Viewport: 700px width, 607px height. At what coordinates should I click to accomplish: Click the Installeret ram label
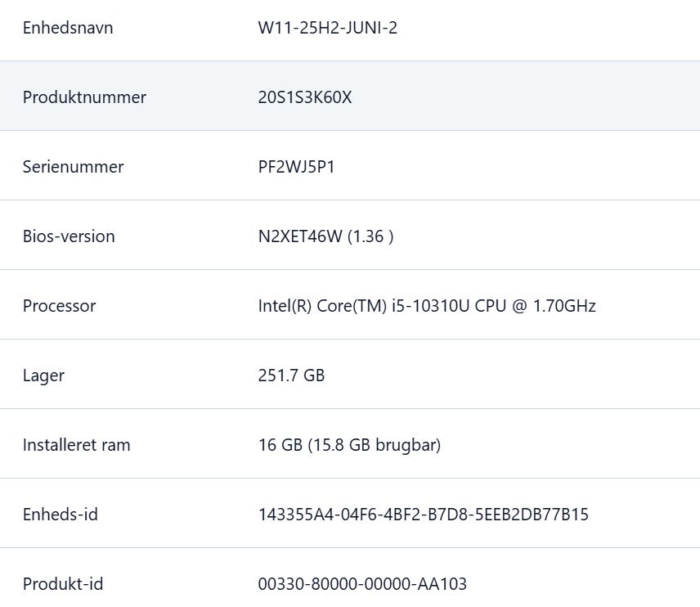point(76,445)
